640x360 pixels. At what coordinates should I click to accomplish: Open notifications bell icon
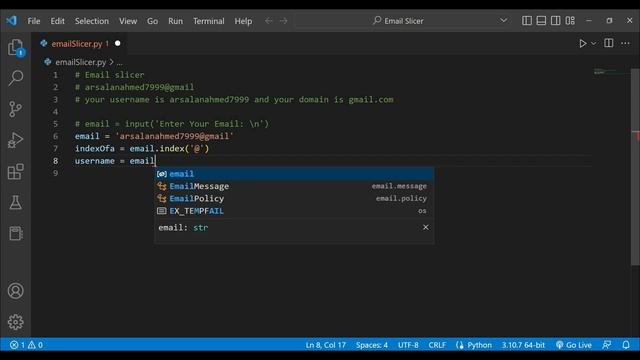[x=626, y=345]
